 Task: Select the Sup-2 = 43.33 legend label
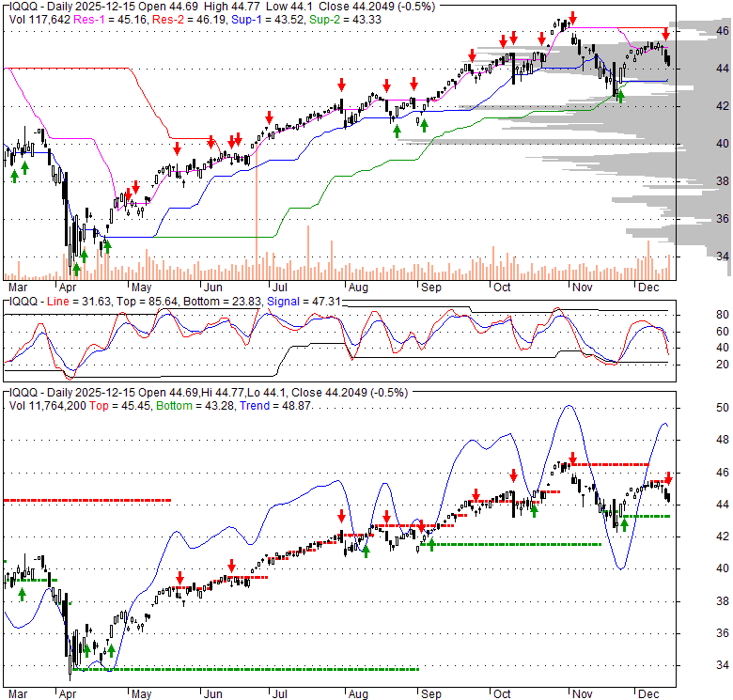pos(345,20)
